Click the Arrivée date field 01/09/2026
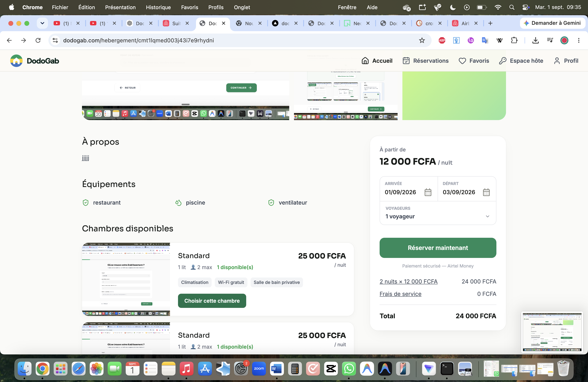This screenshot has width=588, height=382. click(x=409, y=189)
